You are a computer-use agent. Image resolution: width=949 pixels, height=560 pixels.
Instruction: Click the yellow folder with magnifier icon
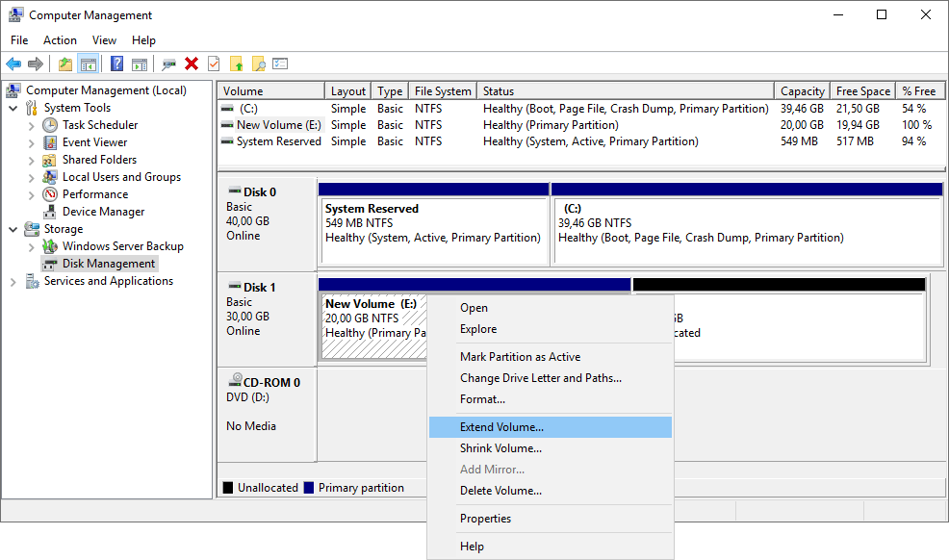point(259,64)
